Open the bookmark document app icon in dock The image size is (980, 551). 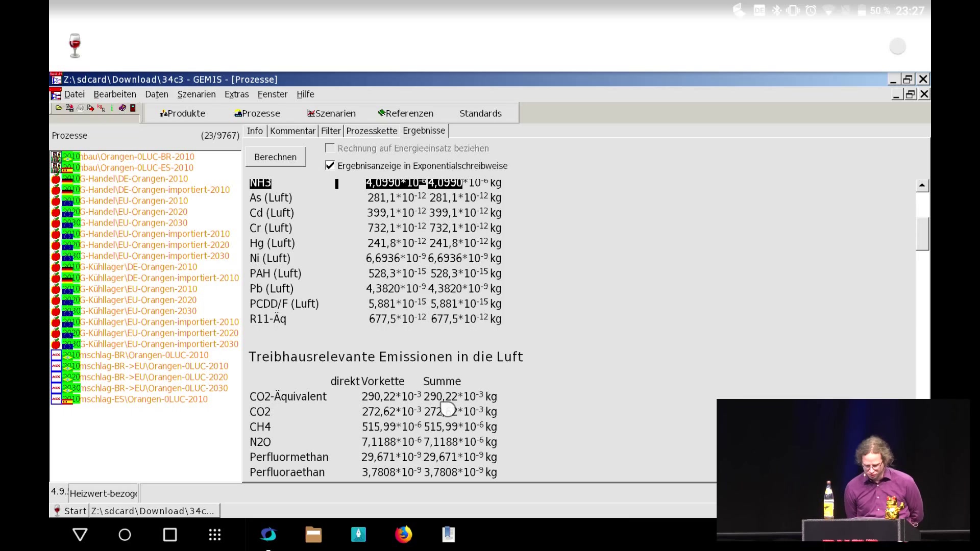pos(448,534)
